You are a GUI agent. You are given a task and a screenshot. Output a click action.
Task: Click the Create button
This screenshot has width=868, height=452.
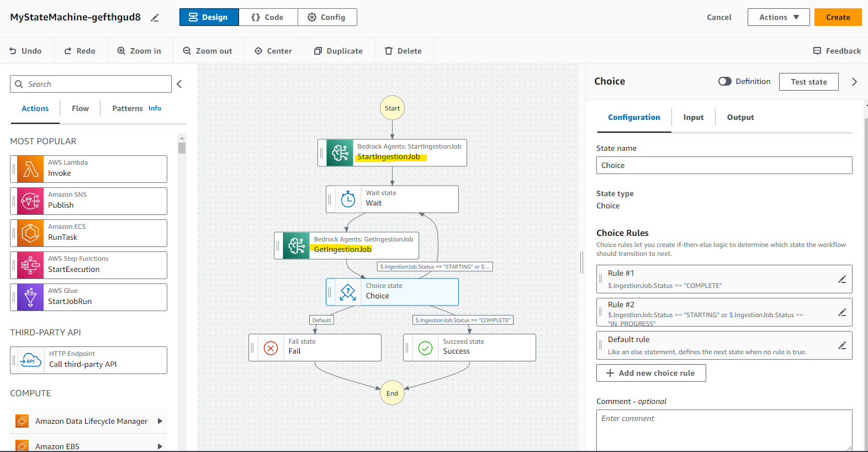pyautogui.click(x=838, y=17)
